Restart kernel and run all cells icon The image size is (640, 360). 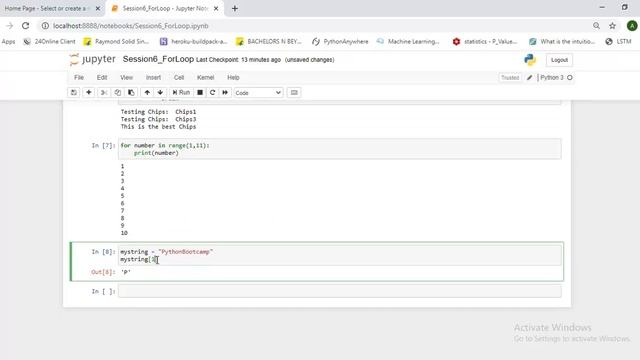point(225,93)
